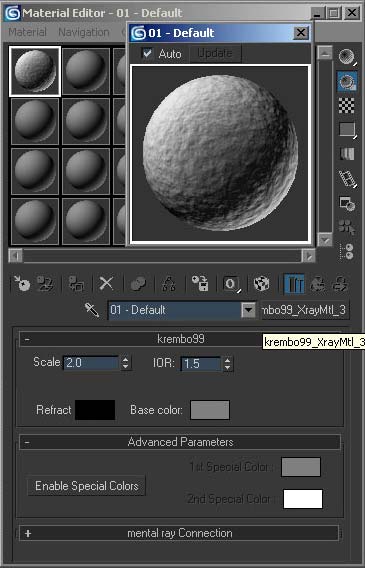Image resolution: width=365 pixels, height=568 pixels.
Task: Click the krembo99_XrayMtl material type button
Action: click(305, 310)
